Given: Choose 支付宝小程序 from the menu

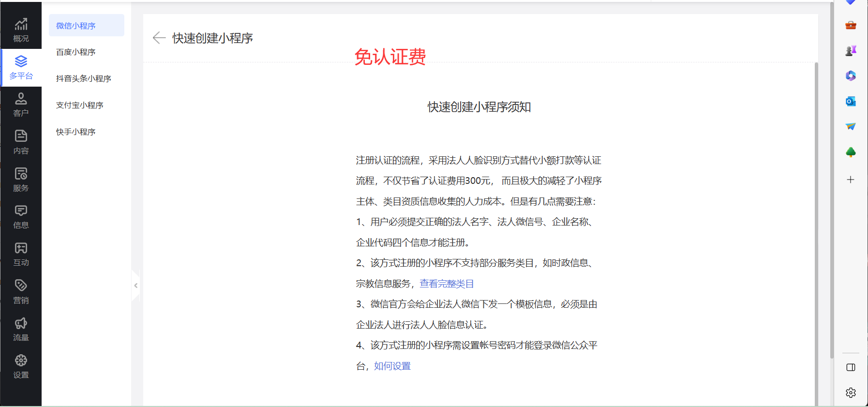Looking at the screenshot, I should click(80, 105).
